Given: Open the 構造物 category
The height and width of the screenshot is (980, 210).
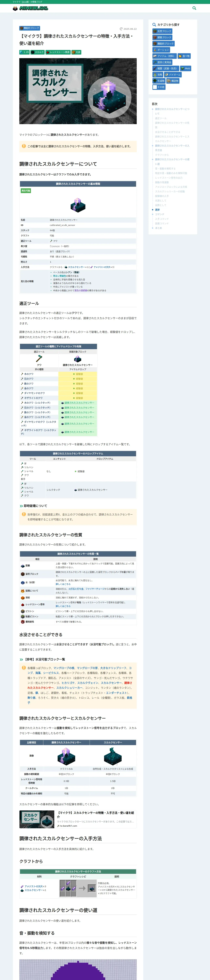Looking at the screenshot, I should click(x=173, y=81).
